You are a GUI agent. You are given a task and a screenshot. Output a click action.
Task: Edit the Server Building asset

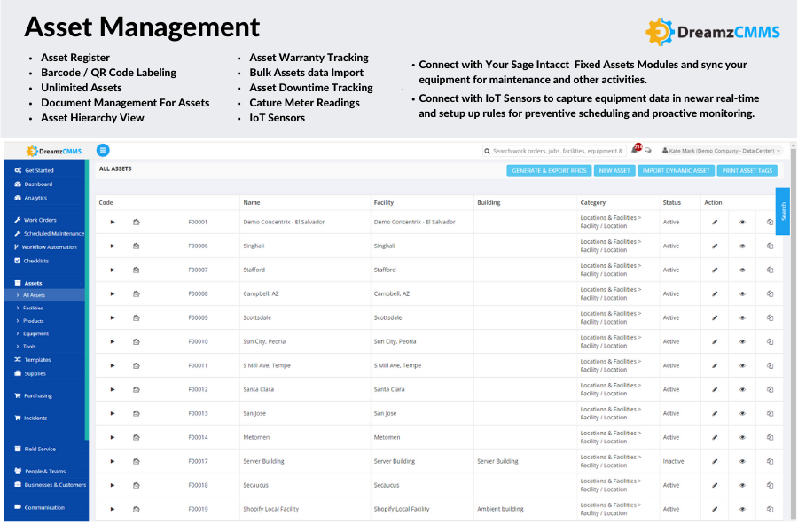(x=715, y=461)
